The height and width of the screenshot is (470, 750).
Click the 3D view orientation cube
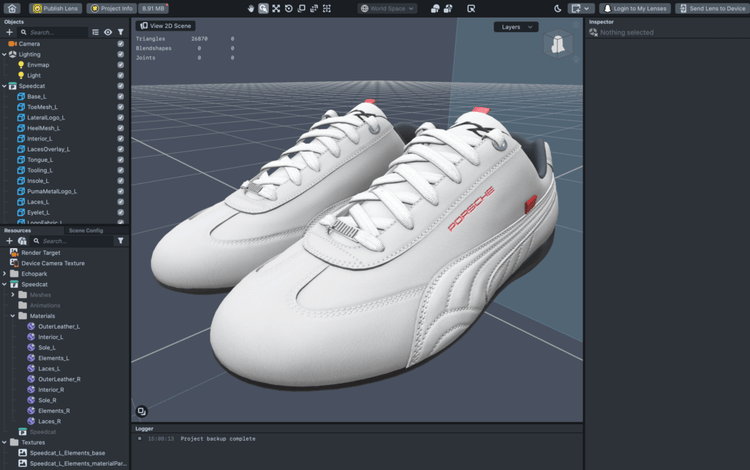[558, 45]
